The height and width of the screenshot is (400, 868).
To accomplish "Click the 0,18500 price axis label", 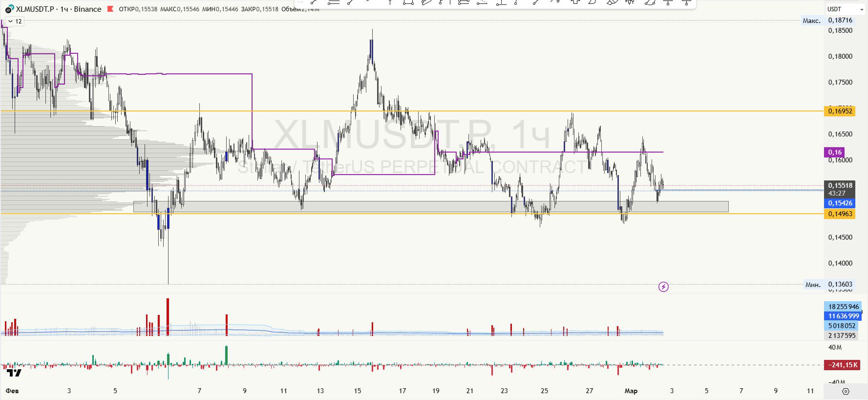I will [840, 30].
